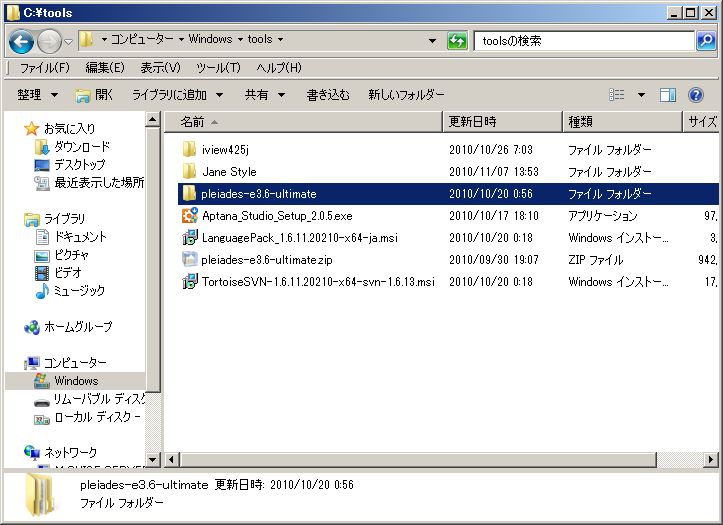The width and height of the screenshot is (723, 525).
Task: Expand the arrow after Windows in address bar
Action: click(x=240, y=40)
